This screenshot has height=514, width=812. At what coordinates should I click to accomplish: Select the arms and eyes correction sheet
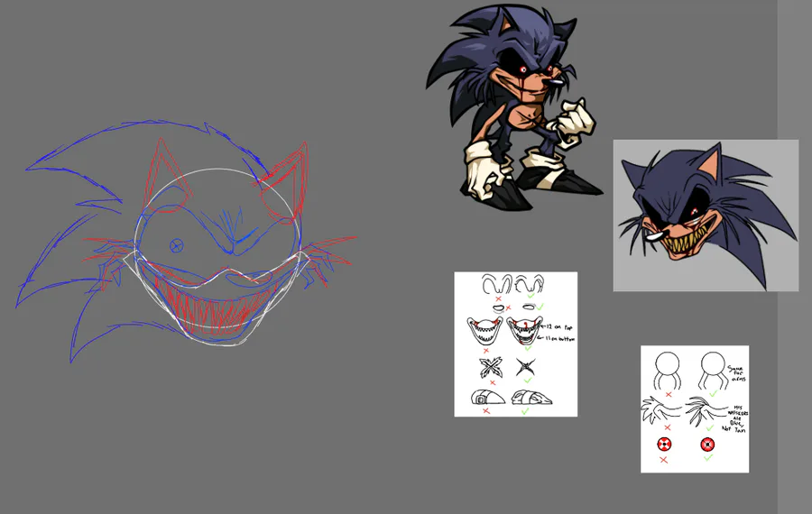coord(695,408)
